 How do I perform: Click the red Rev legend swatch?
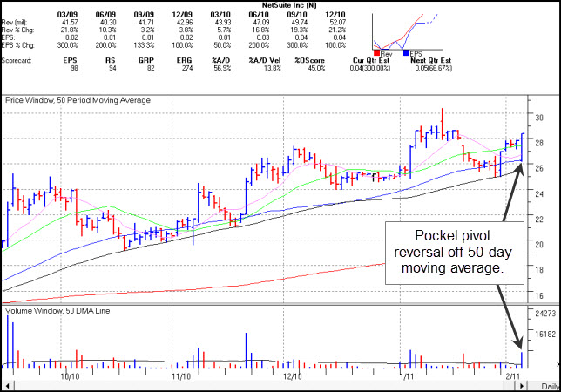tap(376, 53)
